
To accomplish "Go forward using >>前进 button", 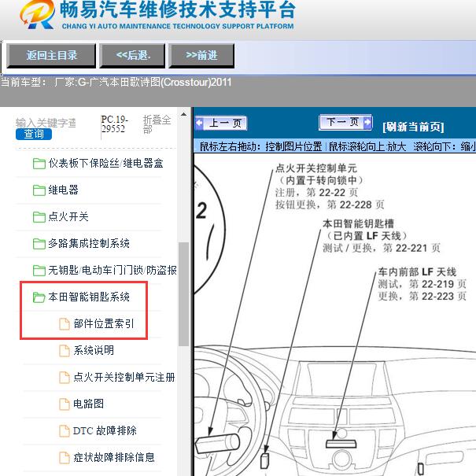I will [201, 55].
